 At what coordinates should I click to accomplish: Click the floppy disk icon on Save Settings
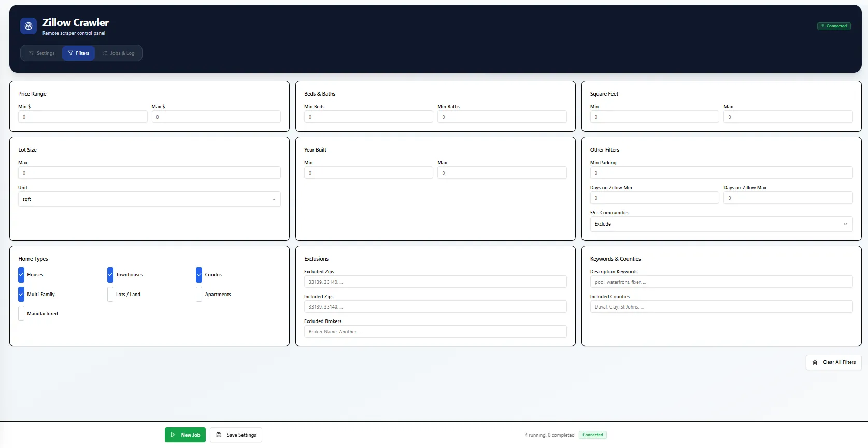pos(219,435)
